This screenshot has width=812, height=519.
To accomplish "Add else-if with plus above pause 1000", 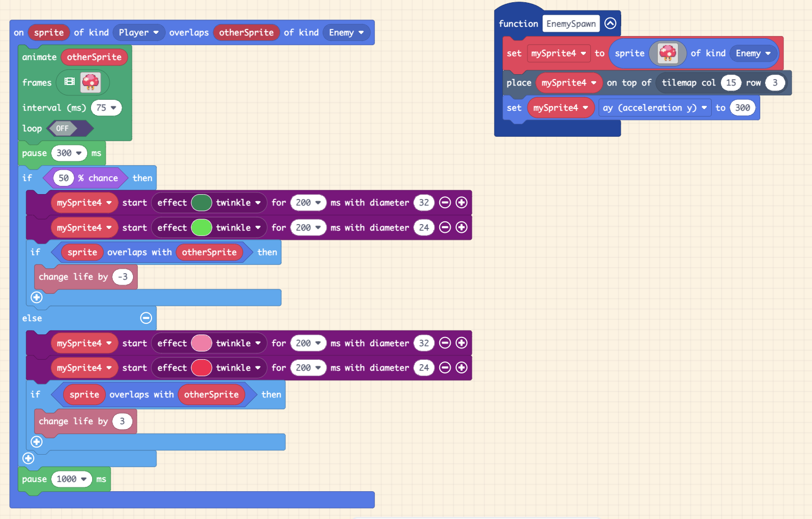I will tap(28, 458).
